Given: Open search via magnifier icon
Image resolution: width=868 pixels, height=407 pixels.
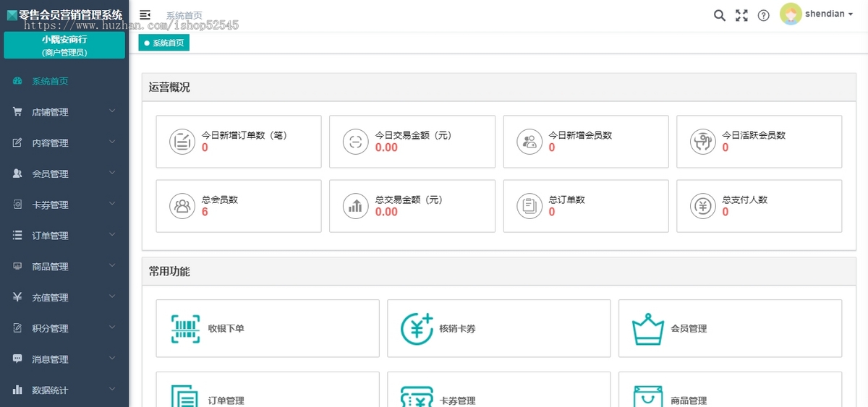Looking at the screenshot, I should pos(720,15).
